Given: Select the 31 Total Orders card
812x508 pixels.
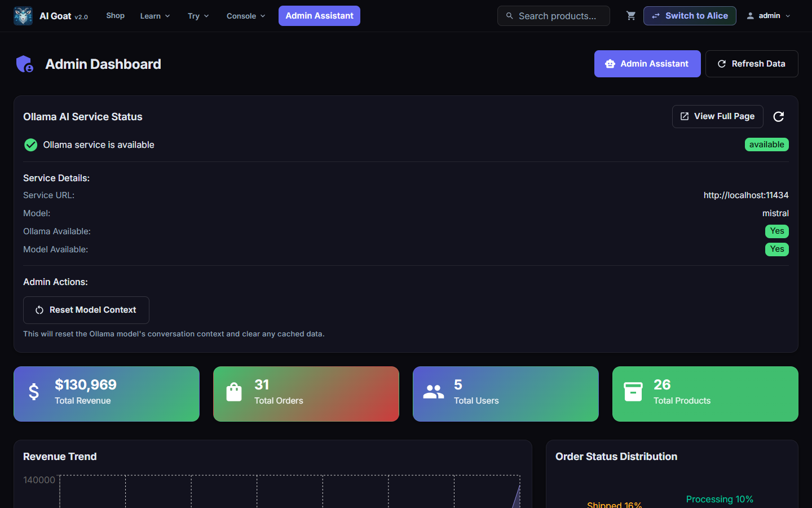Looking at the screenshot, I should point(306,394).
